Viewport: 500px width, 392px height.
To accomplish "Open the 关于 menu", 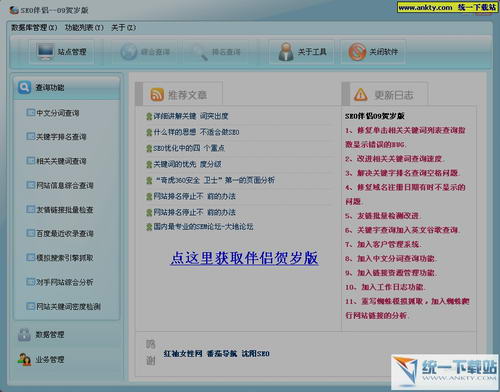I will point(123,28).
